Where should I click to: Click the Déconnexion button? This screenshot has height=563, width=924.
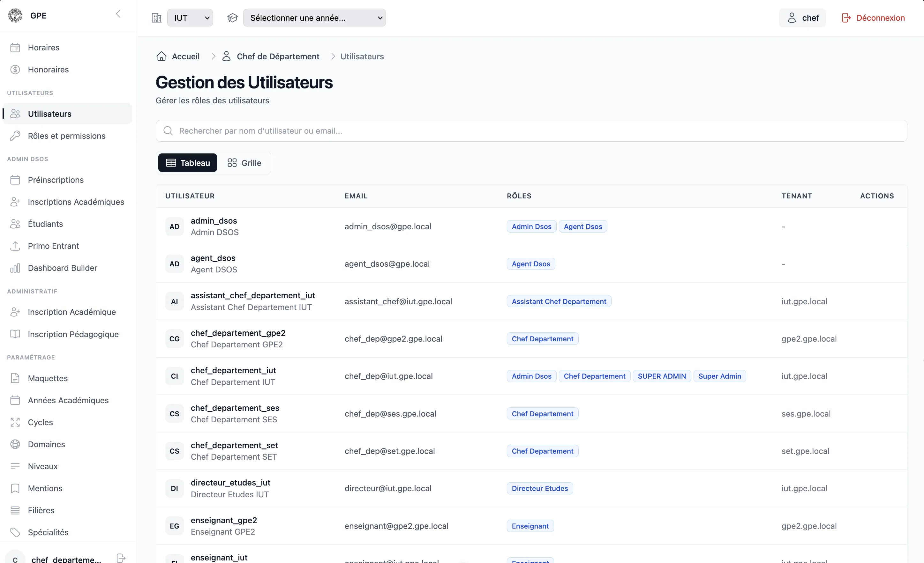pos(873,18)
